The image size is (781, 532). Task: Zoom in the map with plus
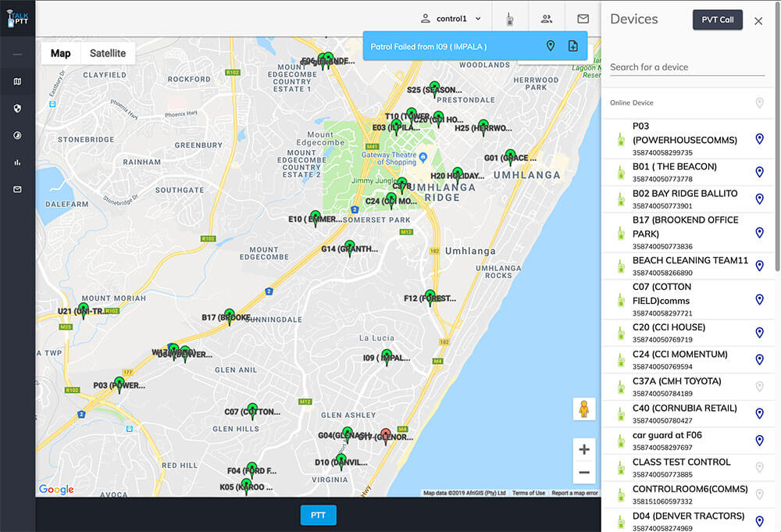583,449
